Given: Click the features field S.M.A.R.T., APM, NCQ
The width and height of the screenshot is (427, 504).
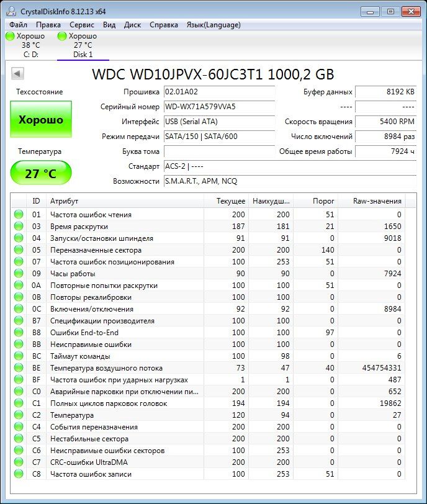Looking at the screenshot, I should point(290,181).
